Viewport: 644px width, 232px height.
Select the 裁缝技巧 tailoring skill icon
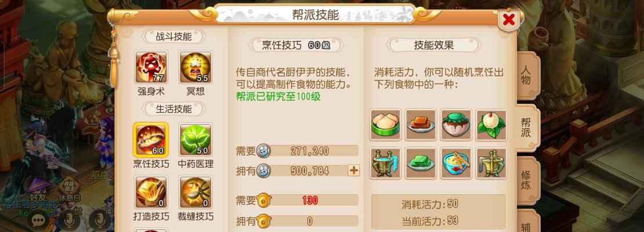(196, 192)
